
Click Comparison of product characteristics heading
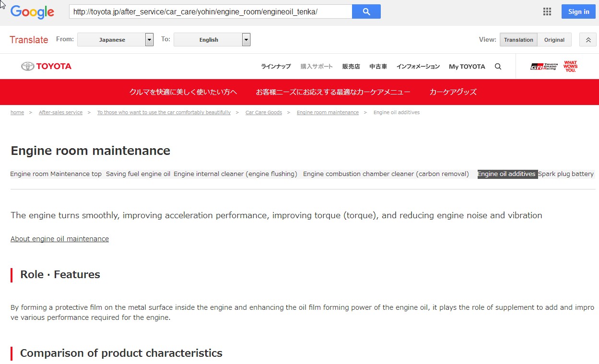pos(121,353)
